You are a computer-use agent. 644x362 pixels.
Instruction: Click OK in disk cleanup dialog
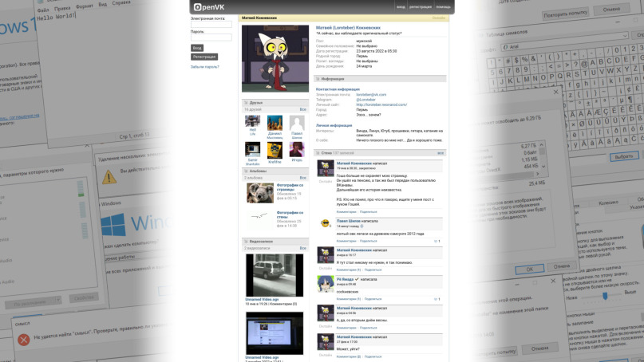[x=530, y=269]
